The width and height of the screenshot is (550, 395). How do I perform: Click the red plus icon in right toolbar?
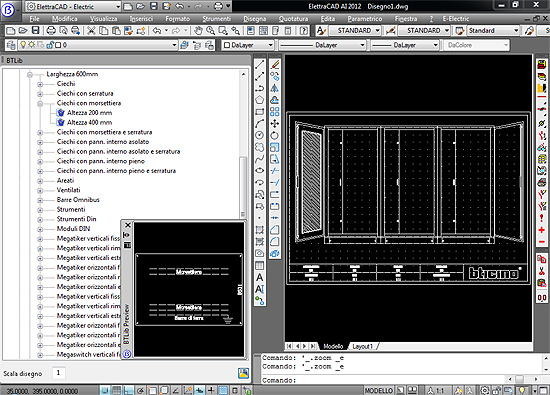[542, 230]
